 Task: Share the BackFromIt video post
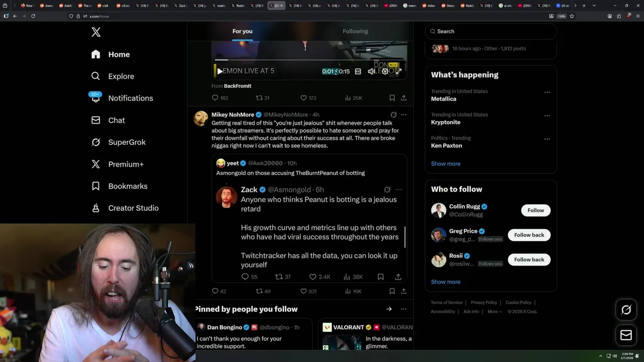tap(404, 98)
